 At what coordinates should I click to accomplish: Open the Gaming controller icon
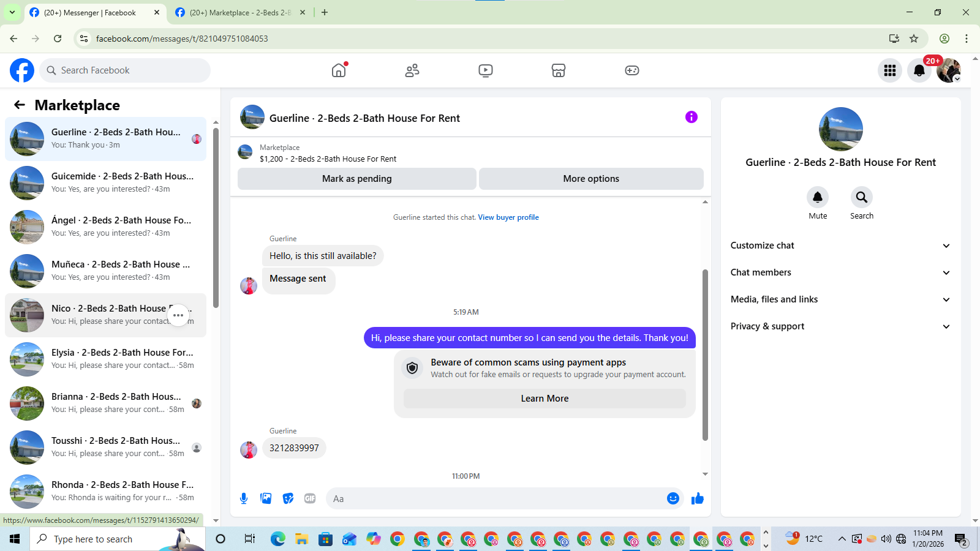(x=632, y=70)
